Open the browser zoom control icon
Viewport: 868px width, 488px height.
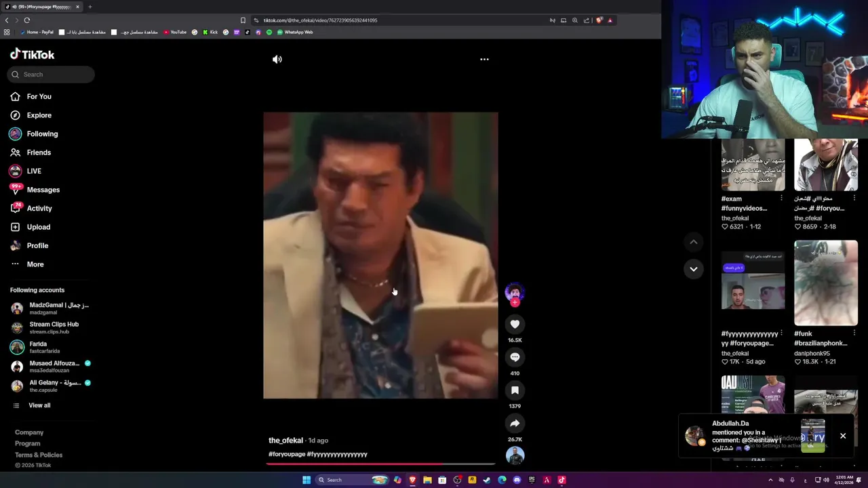point(575,20)
